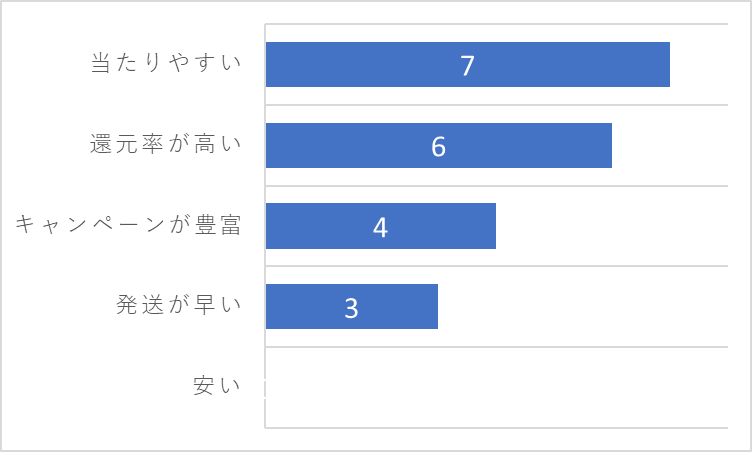Click the bottom axis line under 安い
Viewport: 752px width, 452px height.
(496, 428)
